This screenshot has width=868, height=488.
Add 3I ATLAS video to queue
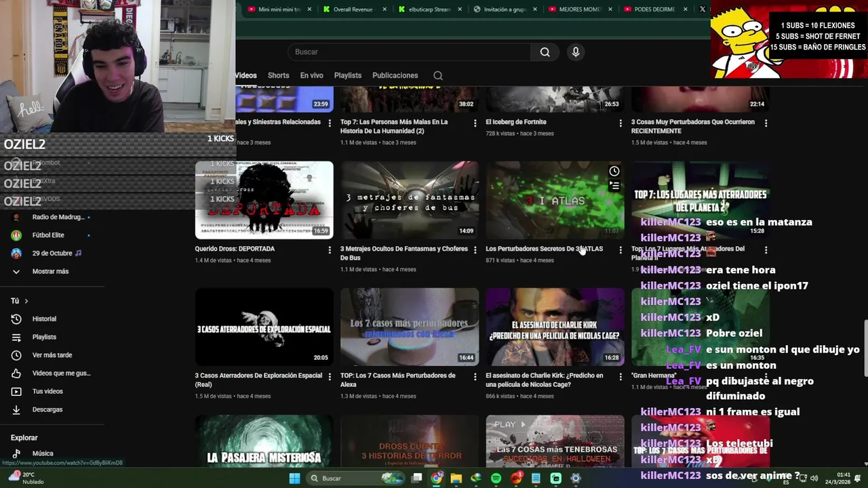tap(614, 186)
